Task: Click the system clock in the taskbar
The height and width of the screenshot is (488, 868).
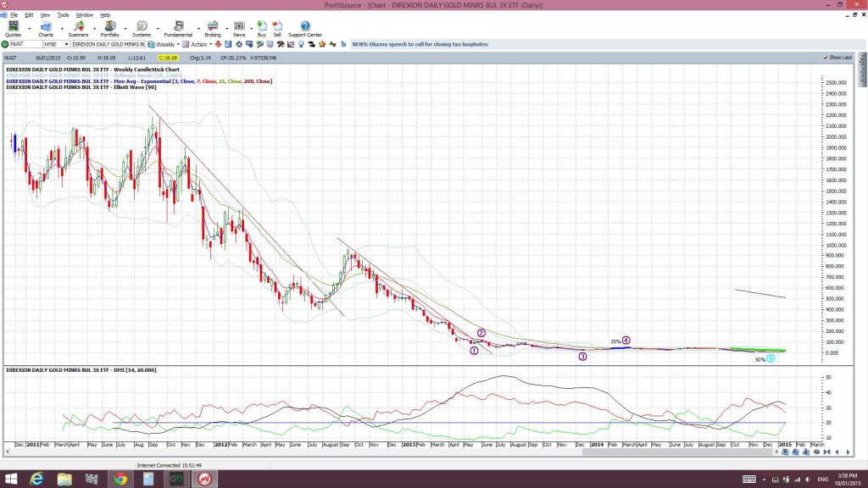Action: point(847,480)
